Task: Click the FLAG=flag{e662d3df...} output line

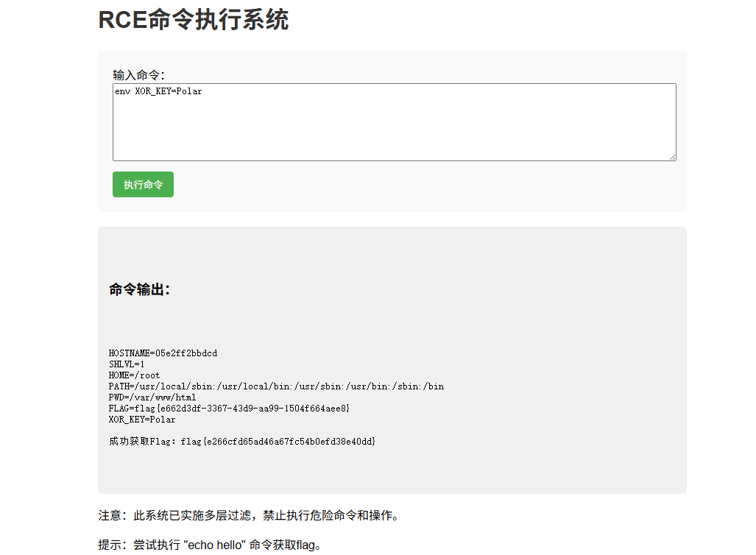Action: [229, 409]
